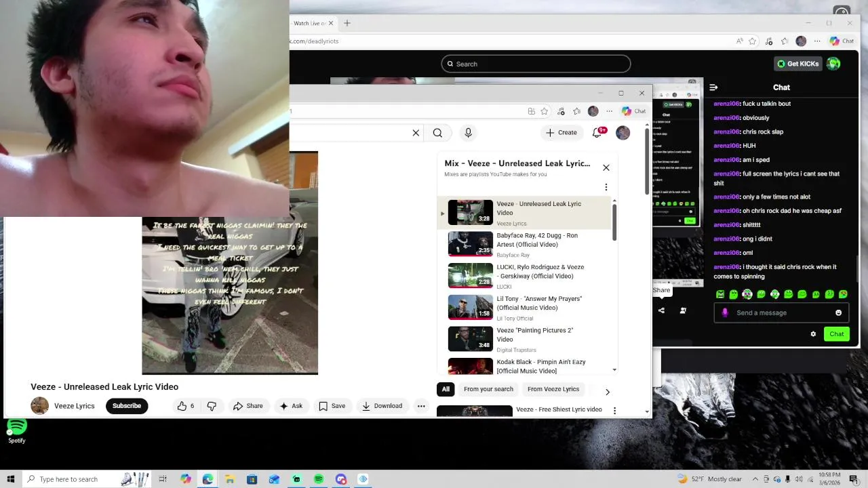Start YouTube voice search with microphone
Viewport: 868px width, 488px height.
point(468,133)
